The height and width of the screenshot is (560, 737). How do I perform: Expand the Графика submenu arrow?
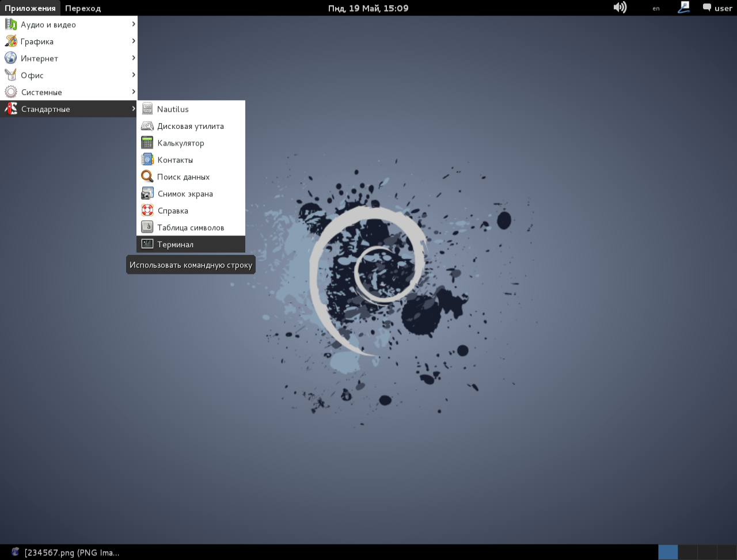tap(134, 41)
